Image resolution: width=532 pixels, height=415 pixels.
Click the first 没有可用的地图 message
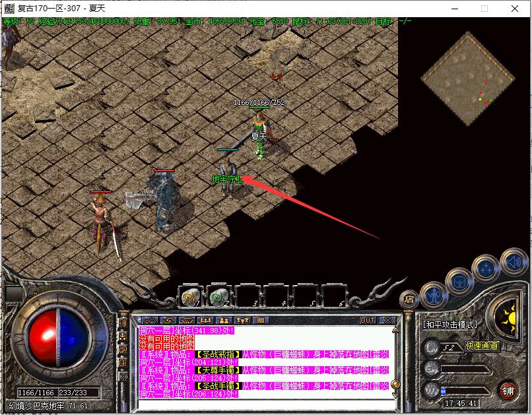(166, 338)
